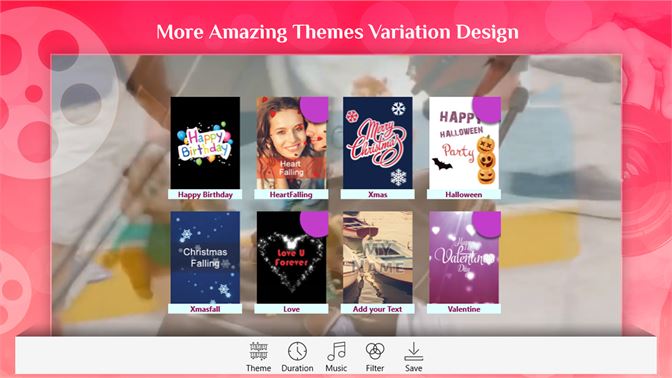Click purple badge on HeartFalling theme
The height and width of the screenshot is (378, 672).
tap(315, 109)
